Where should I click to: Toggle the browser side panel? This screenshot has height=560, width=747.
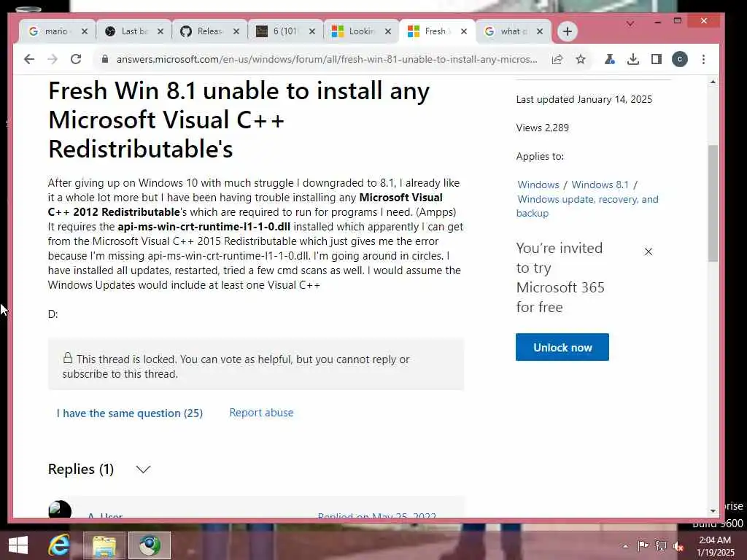pos(656,59)
